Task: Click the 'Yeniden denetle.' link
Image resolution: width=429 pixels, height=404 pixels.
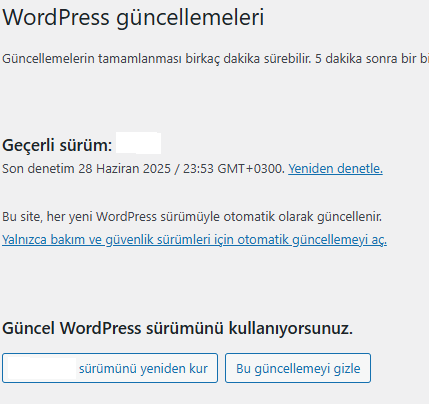Action: [335, 169]
